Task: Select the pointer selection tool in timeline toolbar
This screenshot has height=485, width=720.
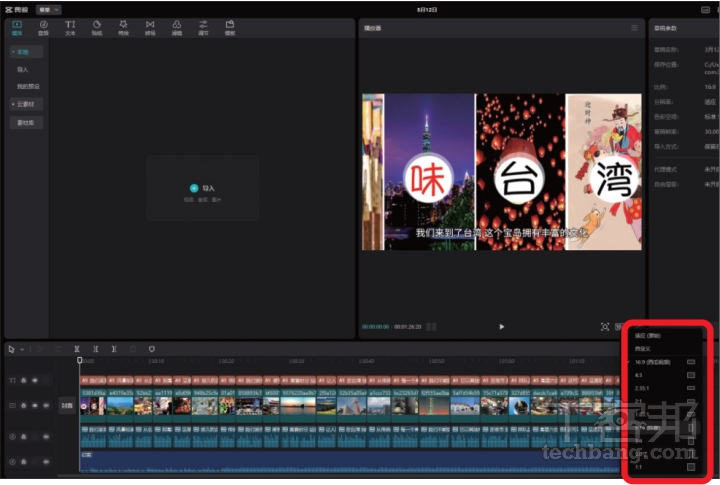Action: (11, 350)
